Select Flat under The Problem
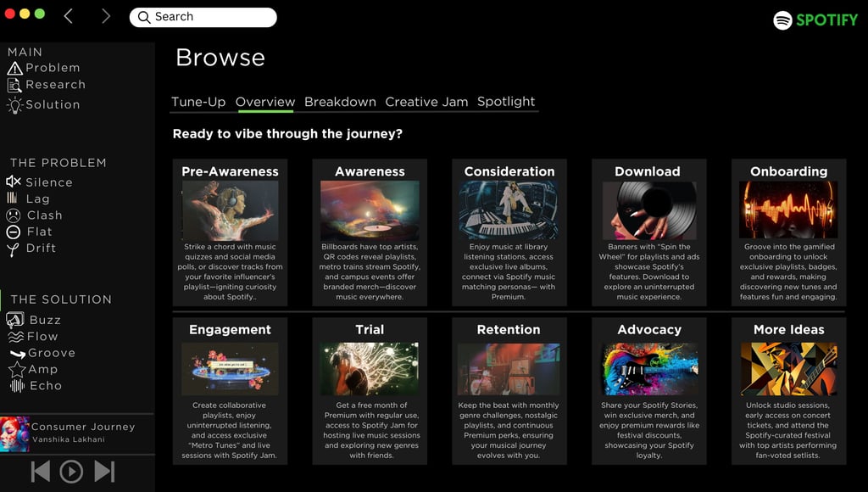This screenshot has height=492, width=868. click(x=39, y=232)
